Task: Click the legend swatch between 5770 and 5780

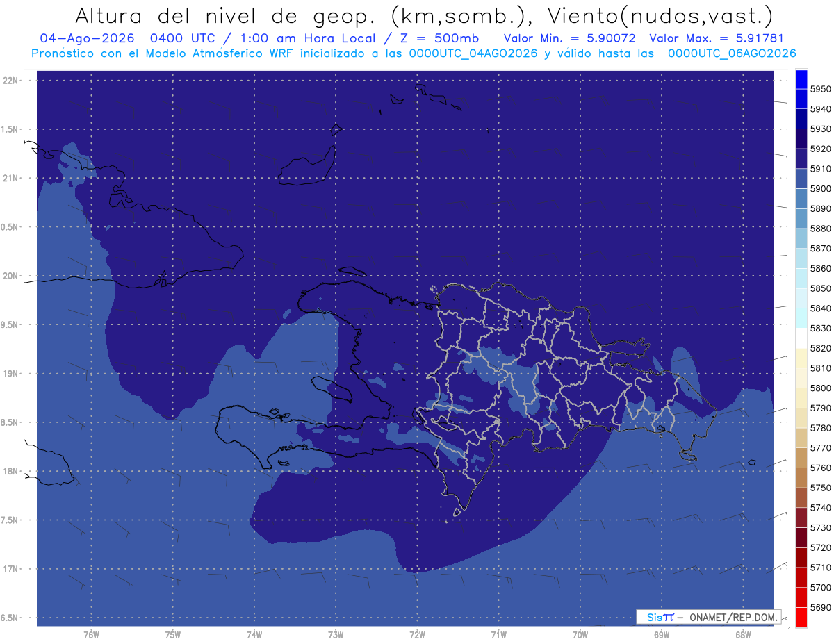Action: [801, 438]
